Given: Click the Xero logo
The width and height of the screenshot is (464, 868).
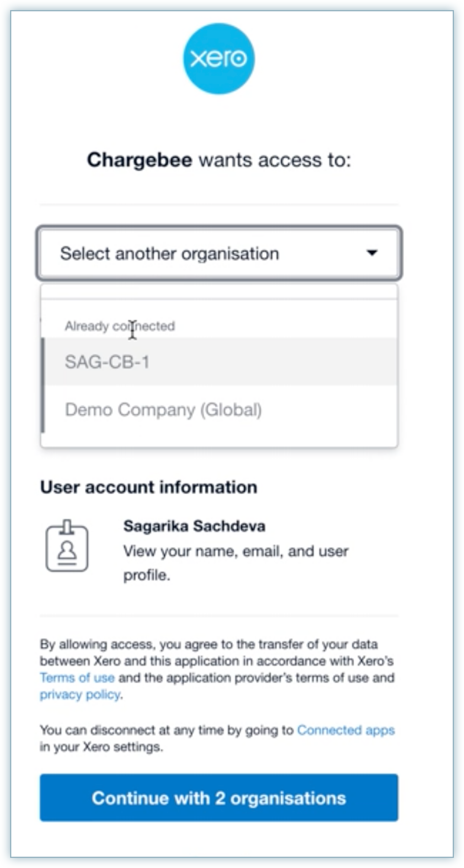Looking at the screenshot, I should coord(219,59).
